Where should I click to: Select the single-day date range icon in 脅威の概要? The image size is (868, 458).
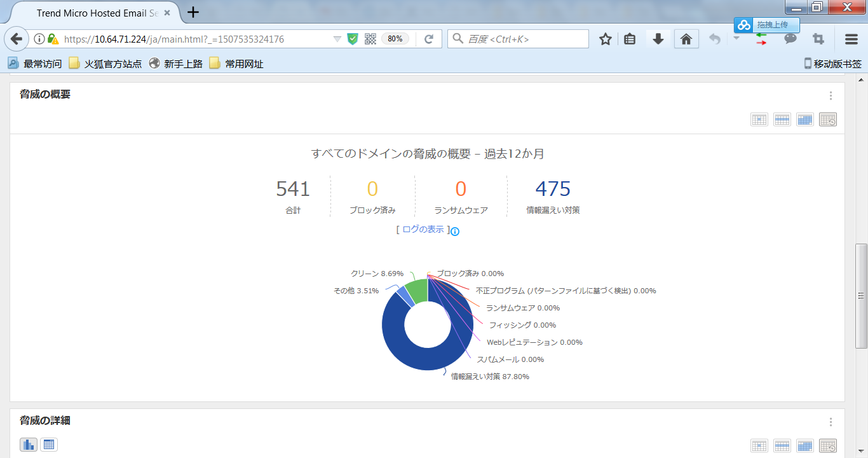pyautogui.click(x=759, y=120)
